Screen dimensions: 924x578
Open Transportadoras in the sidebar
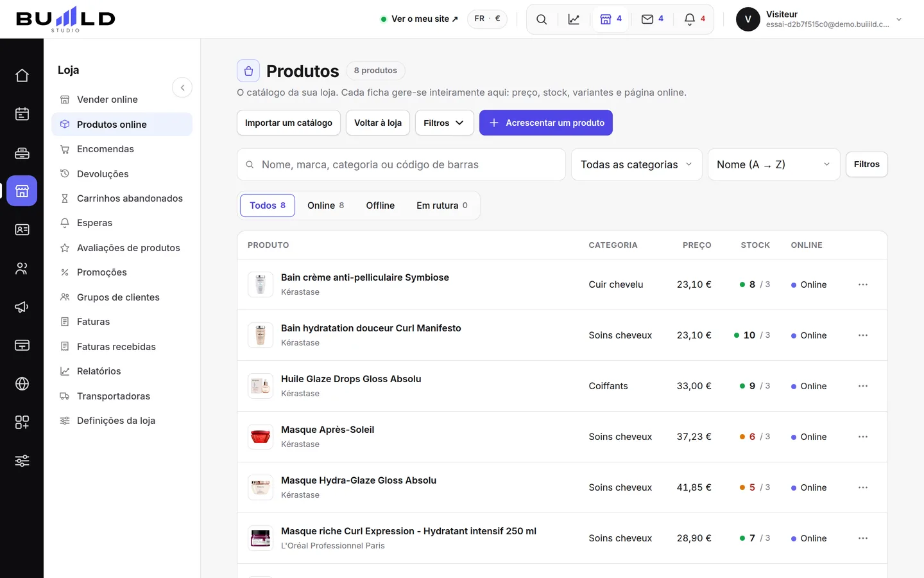pyautogui.click(x=122, y=396)
